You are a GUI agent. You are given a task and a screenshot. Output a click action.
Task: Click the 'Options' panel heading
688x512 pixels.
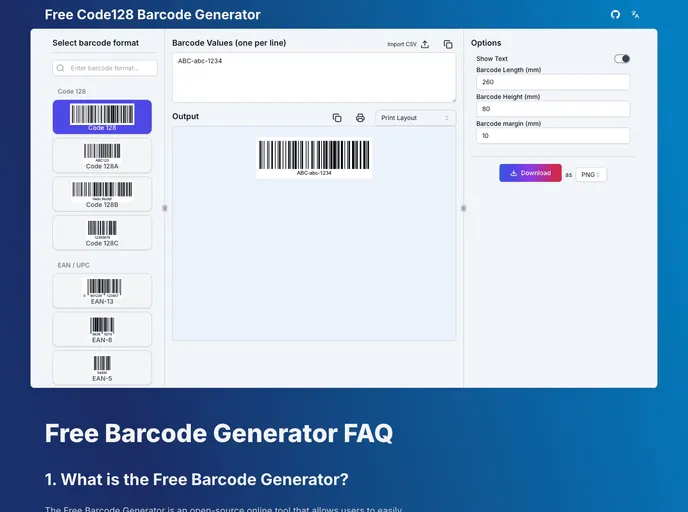486,43
